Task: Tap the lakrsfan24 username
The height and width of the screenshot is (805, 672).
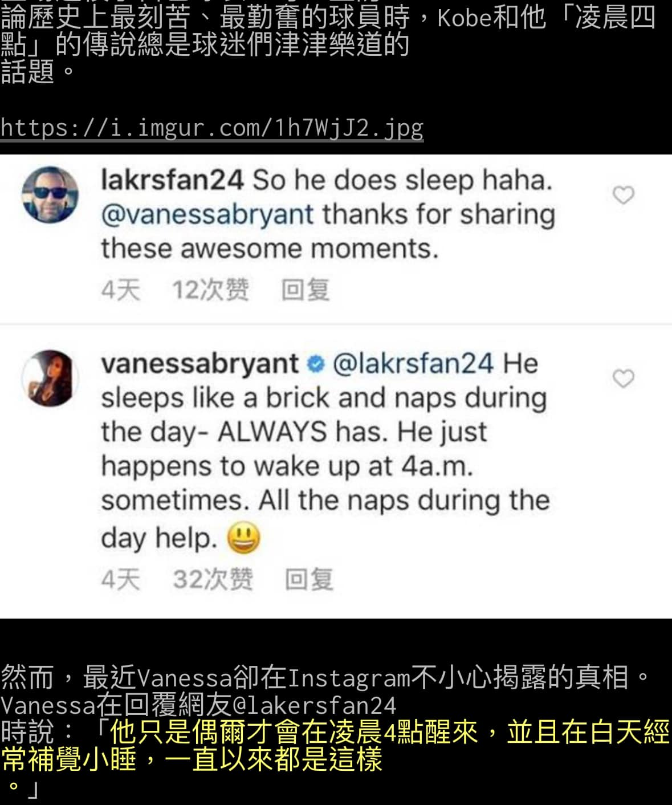Action: (x=172, y=180)
